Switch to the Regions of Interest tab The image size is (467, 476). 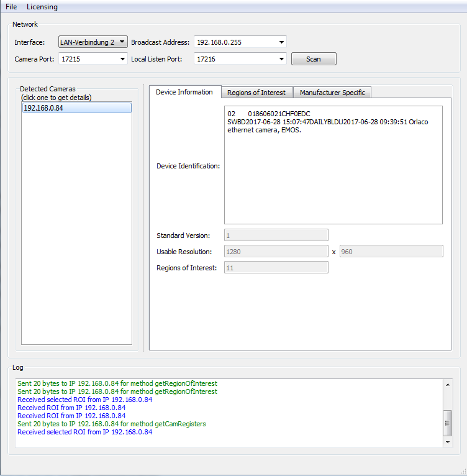[256, 93]
